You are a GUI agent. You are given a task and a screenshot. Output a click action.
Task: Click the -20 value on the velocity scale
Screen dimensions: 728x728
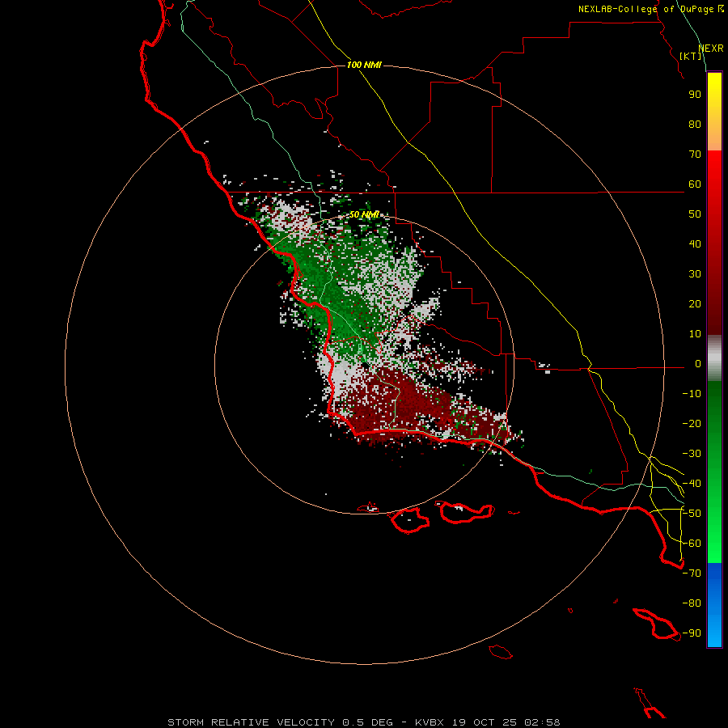click(x=692, y=424)
